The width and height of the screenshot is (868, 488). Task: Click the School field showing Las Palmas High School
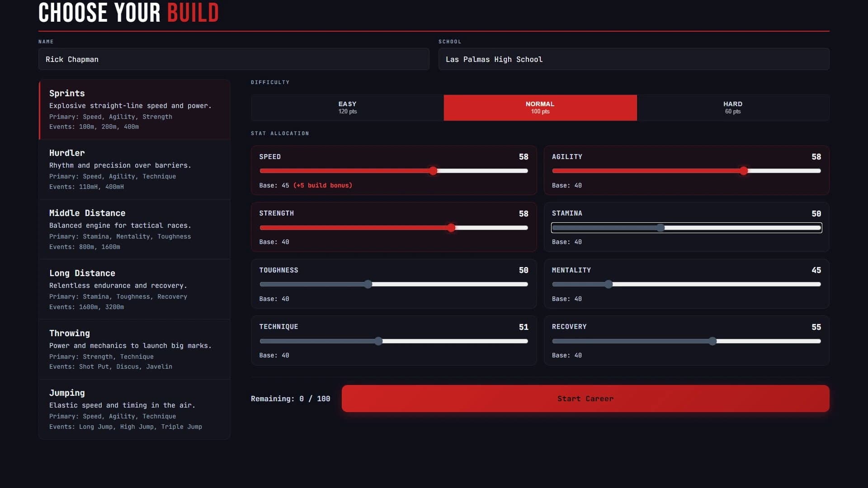pos(633,59)
